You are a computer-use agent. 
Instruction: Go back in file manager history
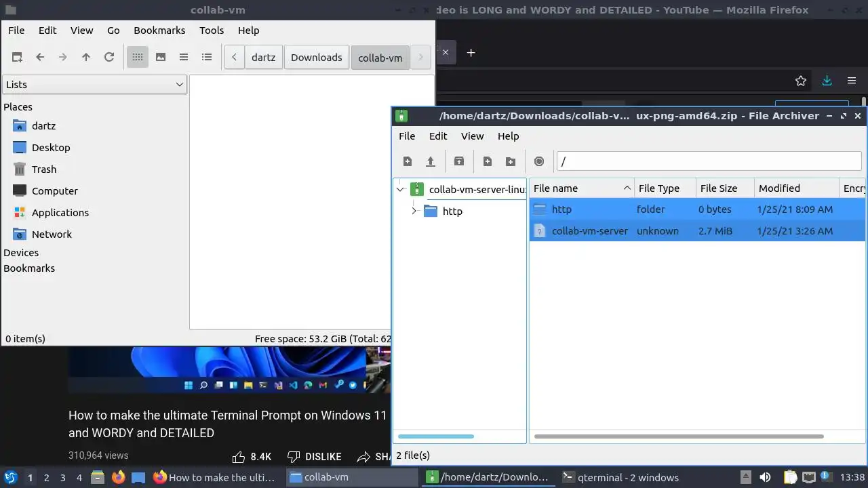tap(40, 57)
